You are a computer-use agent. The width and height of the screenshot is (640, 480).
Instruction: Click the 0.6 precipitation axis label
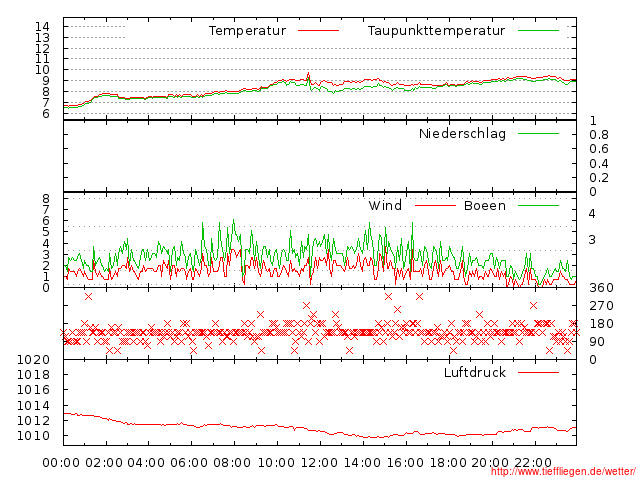pos(599,149)
